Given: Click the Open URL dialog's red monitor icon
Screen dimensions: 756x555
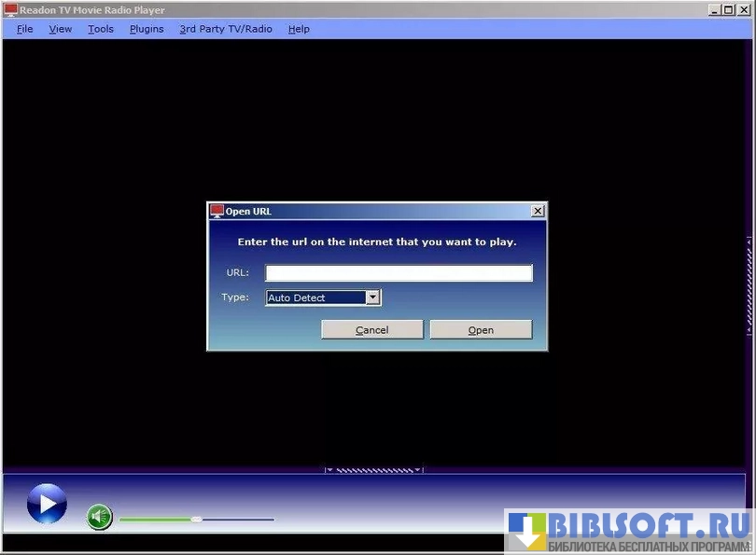Looking at the screenshot, I should tap(217, 211).
